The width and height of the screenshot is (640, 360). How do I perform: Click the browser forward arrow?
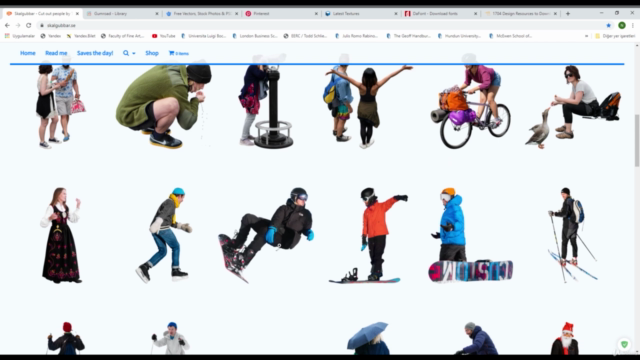click(18, 25)
